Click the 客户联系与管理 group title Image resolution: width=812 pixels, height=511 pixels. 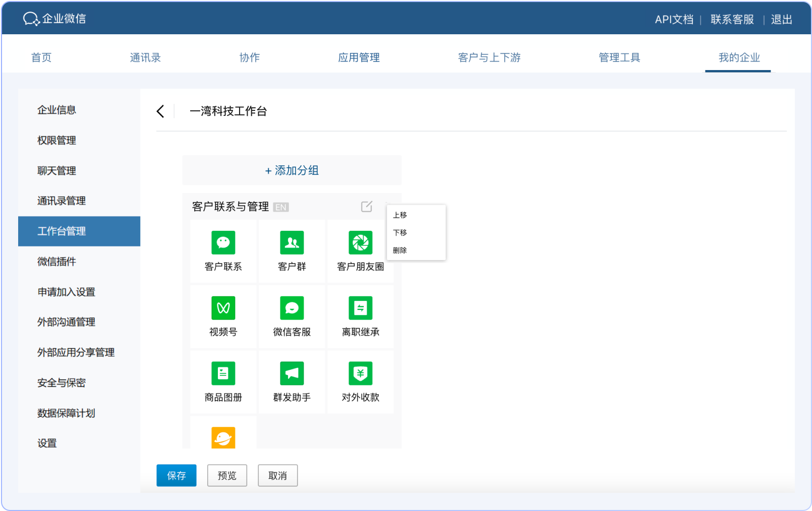tap(230, 207)
